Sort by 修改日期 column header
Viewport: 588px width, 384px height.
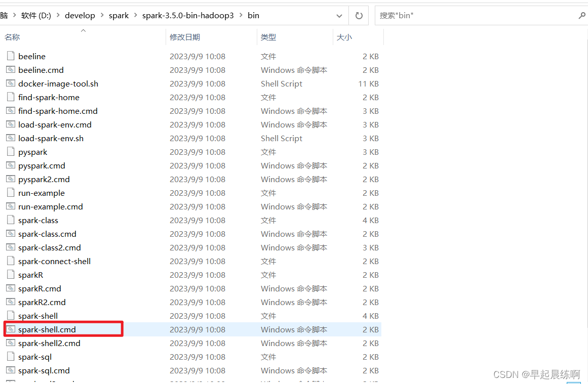(x=185, y=37)
